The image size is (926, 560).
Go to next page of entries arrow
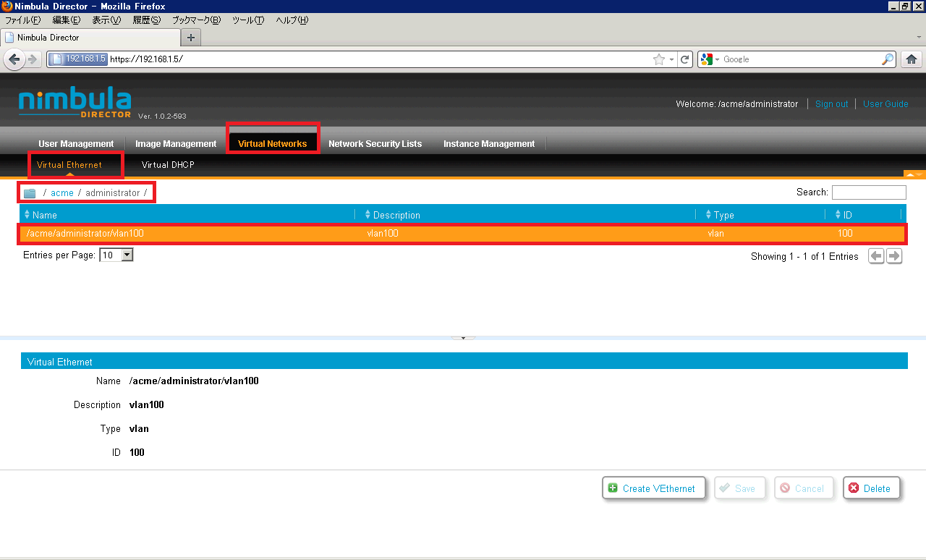pyautogui.click(x=894, y=256)
